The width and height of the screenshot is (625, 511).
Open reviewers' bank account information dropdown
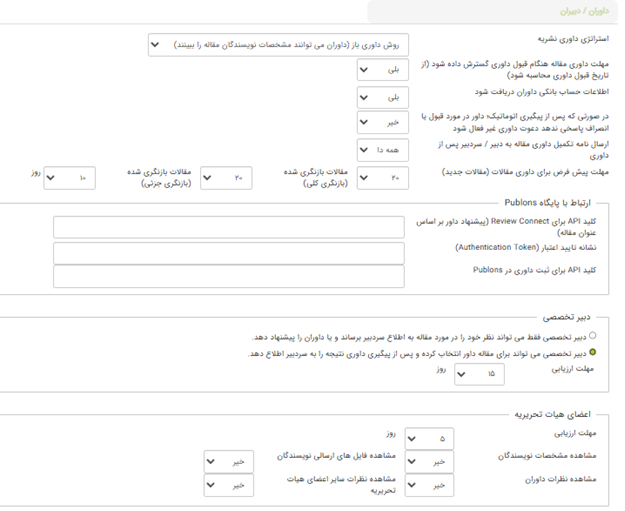(x=380, y=98)
